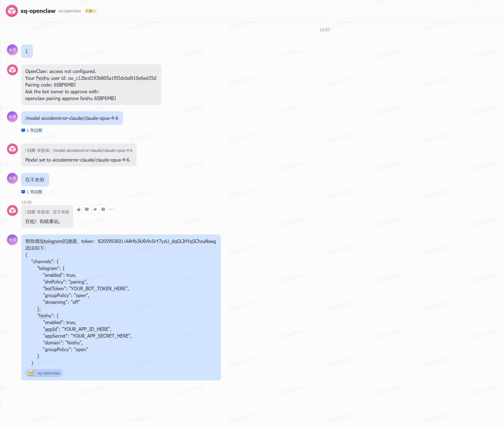
Task: Click the text "Model set to aicodemirror-claude/claude-opus-4-6."
Action: click(78, 160)
